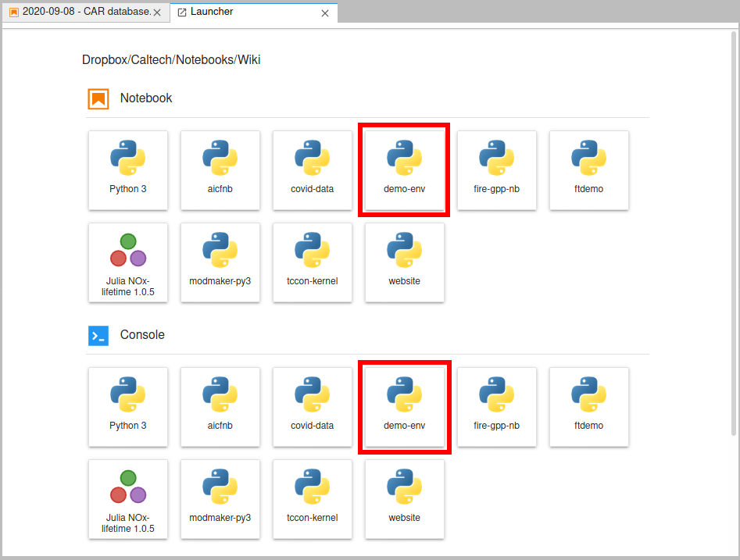Launch a tccon-kernel notebook

(312, 262)
